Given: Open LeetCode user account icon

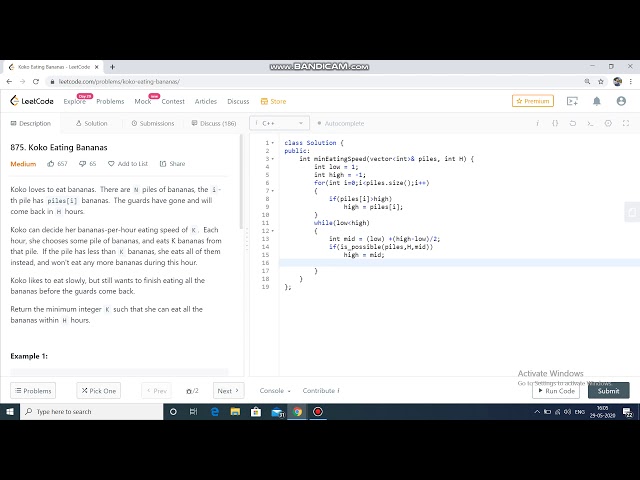Looking at the screenshot, I should (x=621, y=101).
